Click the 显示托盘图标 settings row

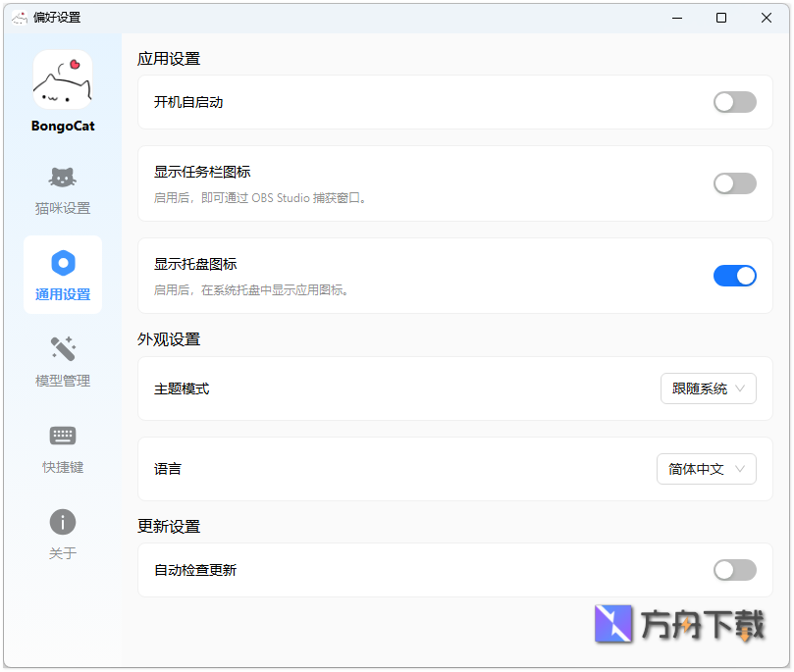point(393,276)
